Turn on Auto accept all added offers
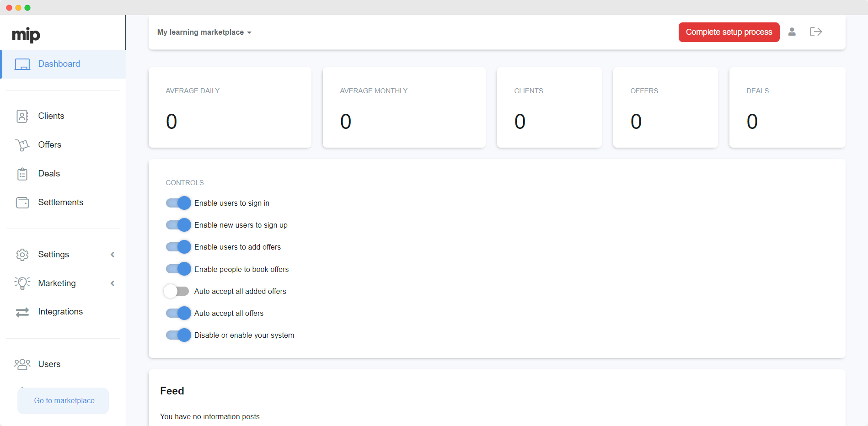The image size is (868, 426). pyautogui.click(x=177, y=291)
